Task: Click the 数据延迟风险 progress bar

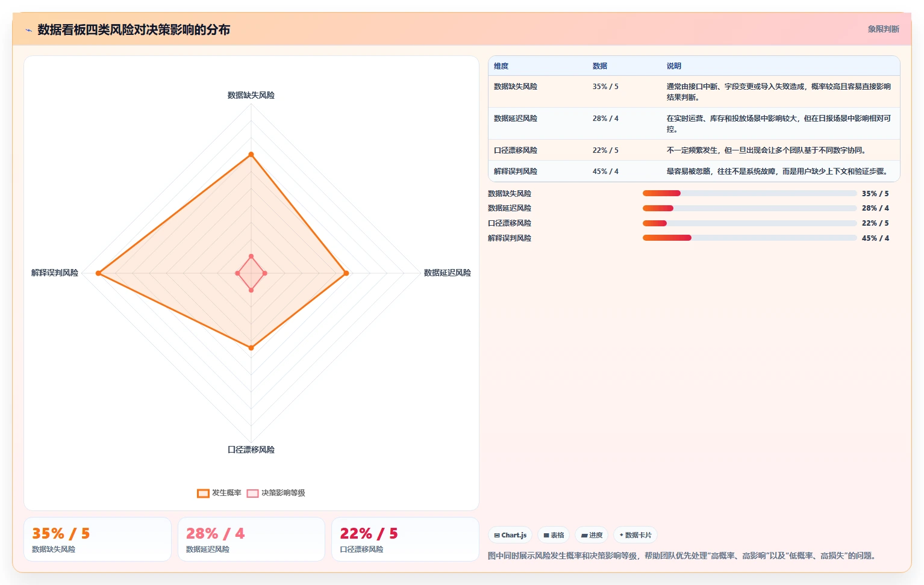Action: click(749, 208)
